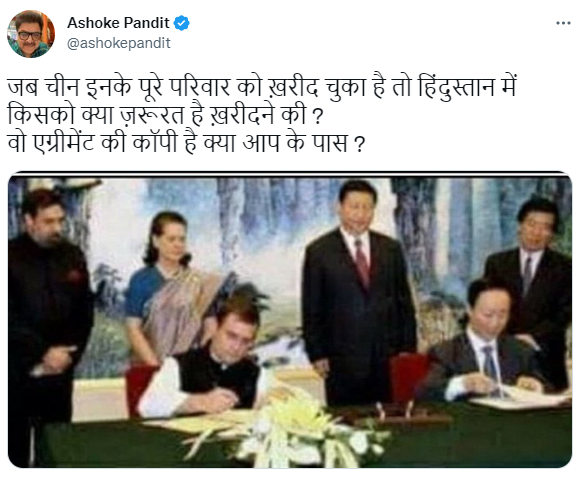Click the tweet line starting with वो एग्रीमेंट
Image resolution: width=585 pixels, height=477 pixels.
[x=185, y=143]
